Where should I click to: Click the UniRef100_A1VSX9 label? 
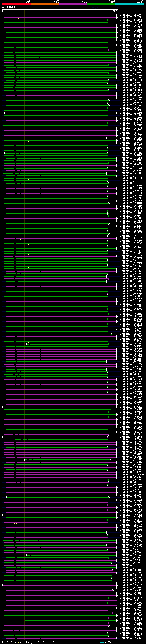[131, 75]
